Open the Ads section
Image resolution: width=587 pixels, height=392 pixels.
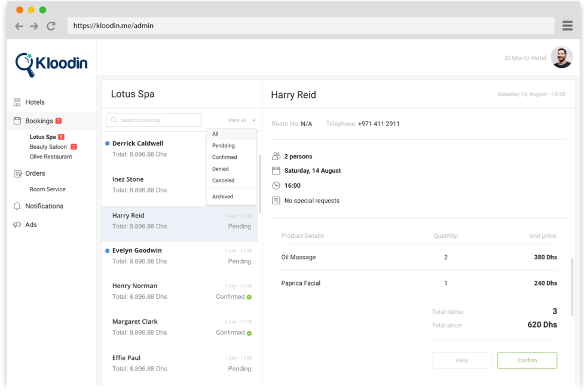[31, 225]
